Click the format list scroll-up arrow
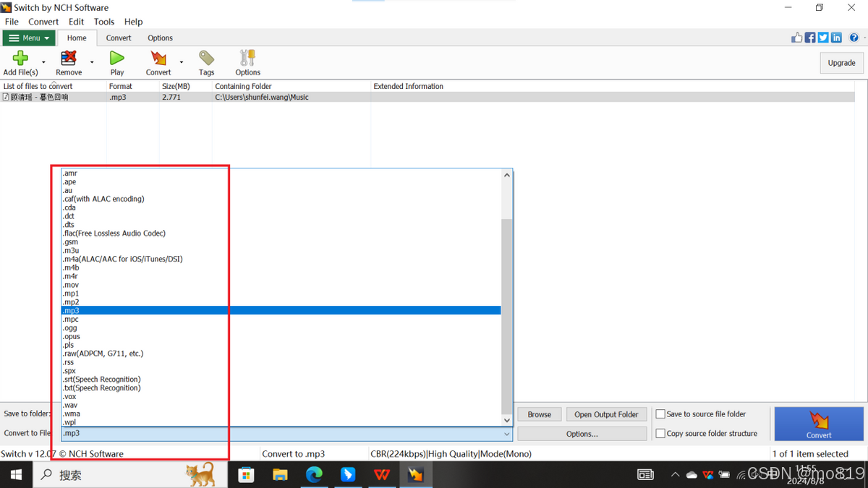The width and height of the screenshot is (868, 488). [507, 174]
